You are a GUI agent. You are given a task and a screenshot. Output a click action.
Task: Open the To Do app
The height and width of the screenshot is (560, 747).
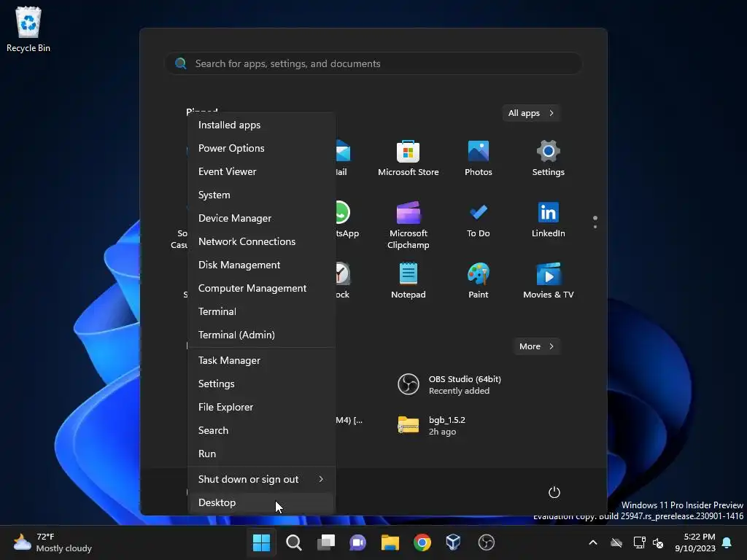point(479,220)
